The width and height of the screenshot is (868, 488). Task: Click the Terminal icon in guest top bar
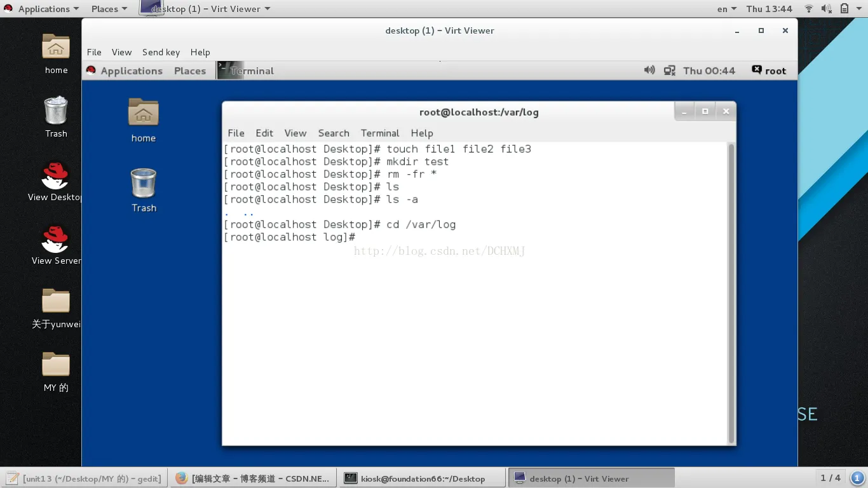coord(230,71)
